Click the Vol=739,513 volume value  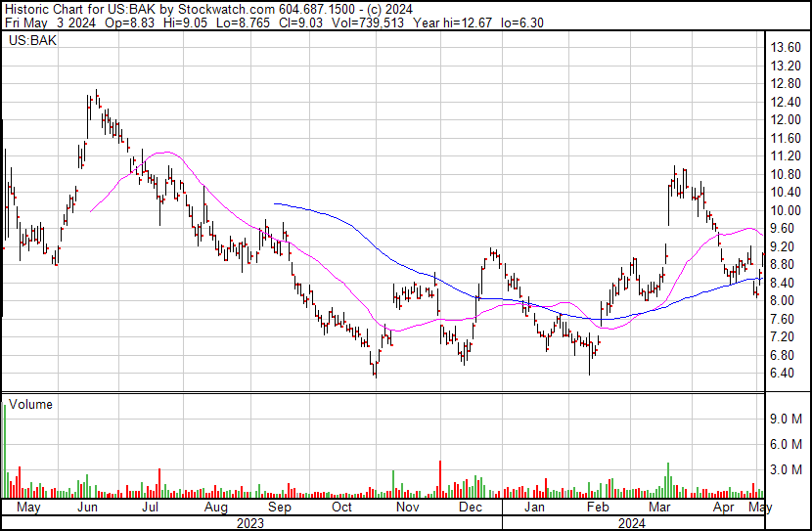pos(367,22)
